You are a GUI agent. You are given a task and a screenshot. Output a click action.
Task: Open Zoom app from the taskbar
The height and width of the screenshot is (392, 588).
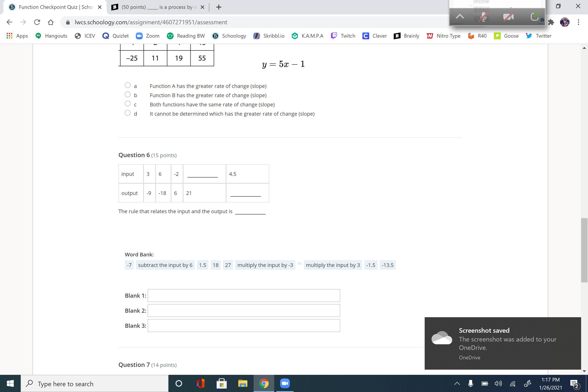[285, 383]
